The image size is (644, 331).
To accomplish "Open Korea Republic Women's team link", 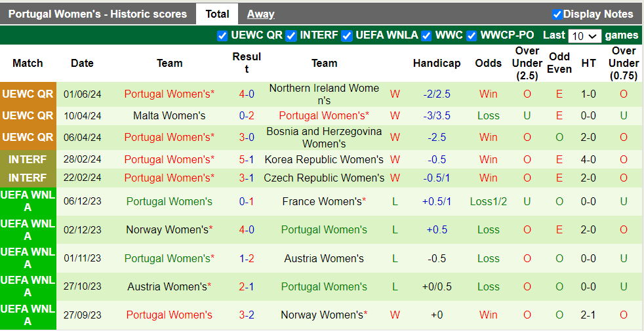I will point(324,160).
